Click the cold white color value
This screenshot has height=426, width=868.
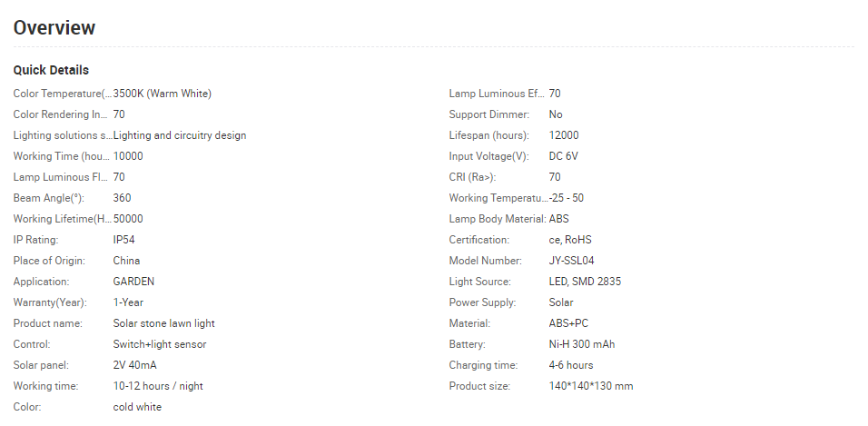[137, 407]
